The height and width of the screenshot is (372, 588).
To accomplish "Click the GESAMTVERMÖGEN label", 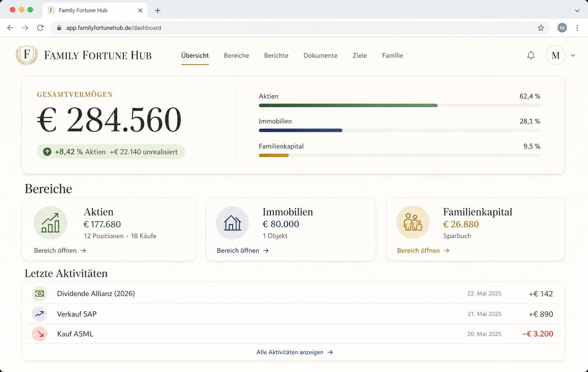I will click(75, 95).
